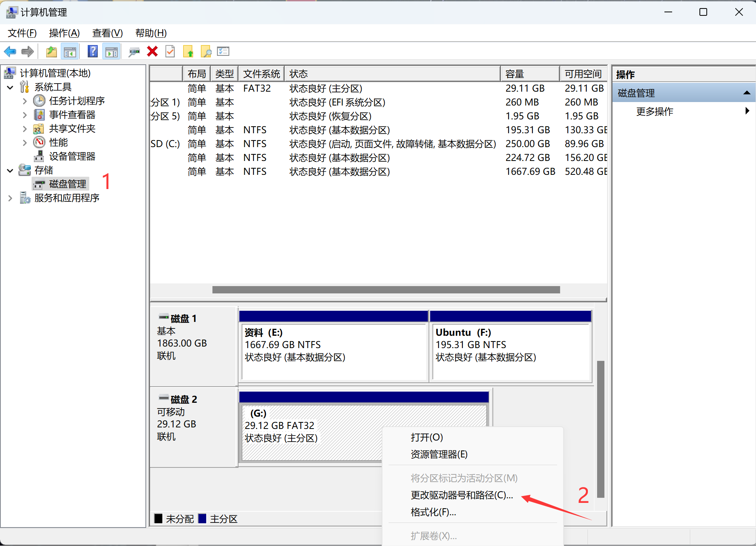This screenshot has width=756, height=546.
Task: Click the Up one level folder icon
Action: (x=51, y=52)
